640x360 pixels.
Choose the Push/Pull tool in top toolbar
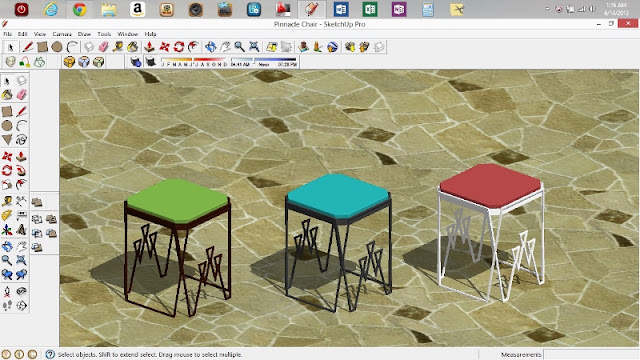coord(149,47)
